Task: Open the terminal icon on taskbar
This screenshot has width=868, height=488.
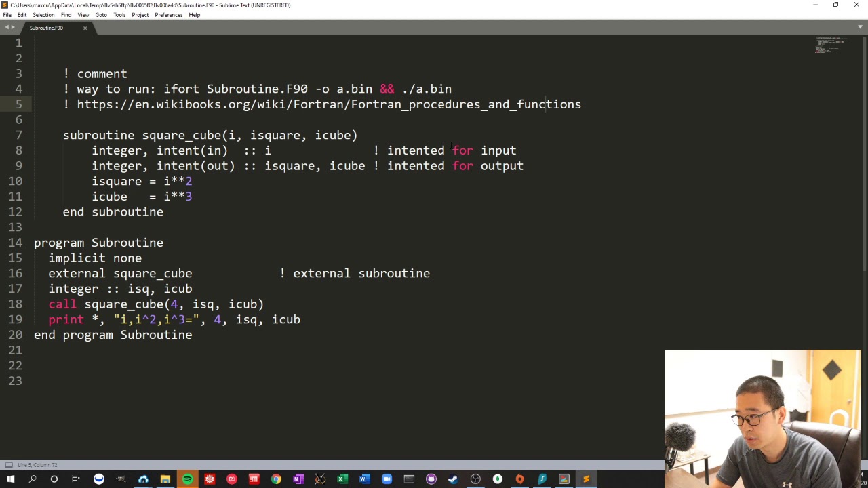Action: [409, 479]
